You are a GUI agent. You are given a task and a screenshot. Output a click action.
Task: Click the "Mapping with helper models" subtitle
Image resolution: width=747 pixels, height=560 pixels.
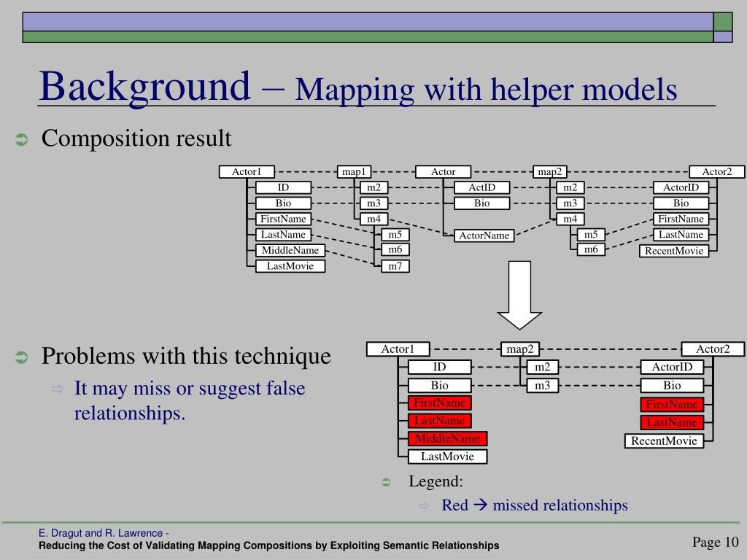486,90
